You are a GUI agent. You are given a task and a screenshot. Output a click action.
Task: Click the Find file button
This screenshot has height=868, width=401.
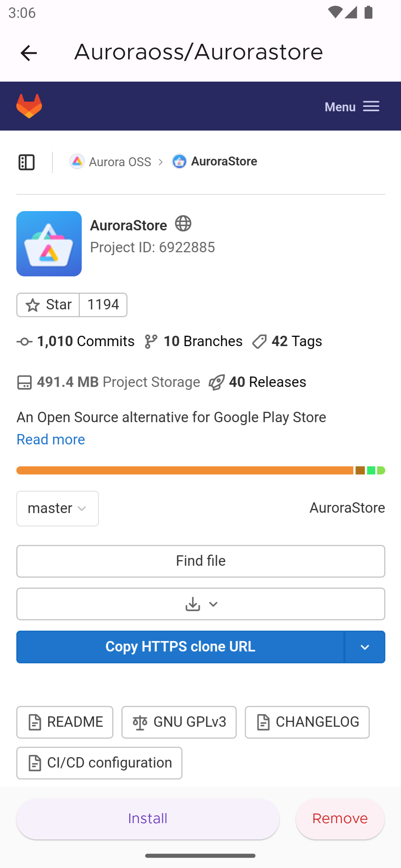(x=200, y=561)
